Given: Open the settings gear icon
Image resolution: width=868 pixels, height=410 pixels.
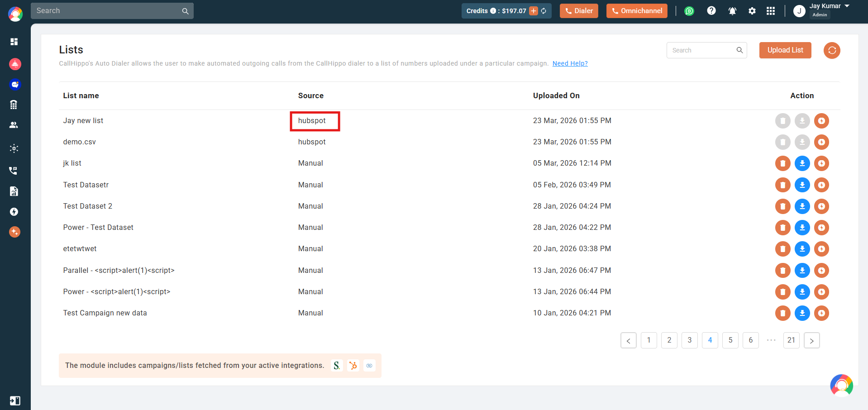Looking at the screenshot, I should coord(752,11).
